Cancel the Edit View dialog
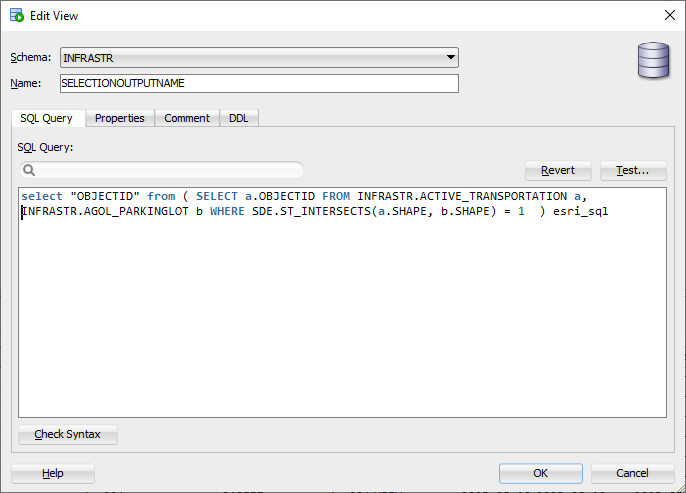The width and height of the screenshot is (686, 493). pyautogui.click(x=632, y=473)
